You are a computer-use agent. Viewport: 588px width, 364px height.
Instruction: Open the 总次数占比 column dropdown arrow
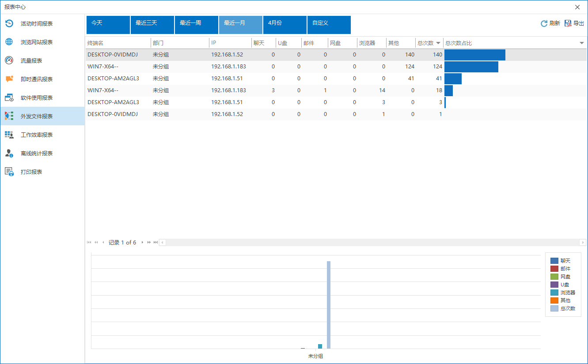pyautogui.click(x=582, y=43)
